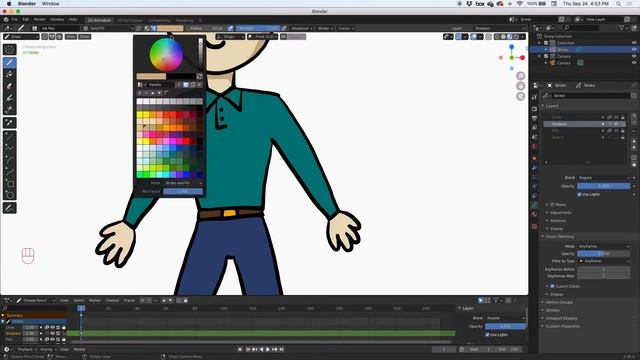Select the Arc tool
The image size is (640, 360).
coord(9,160)
